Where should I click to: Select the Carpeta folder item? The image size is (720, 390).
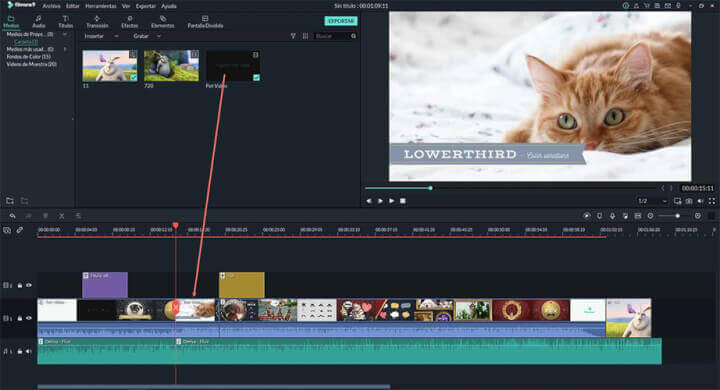tap(26, 42)
